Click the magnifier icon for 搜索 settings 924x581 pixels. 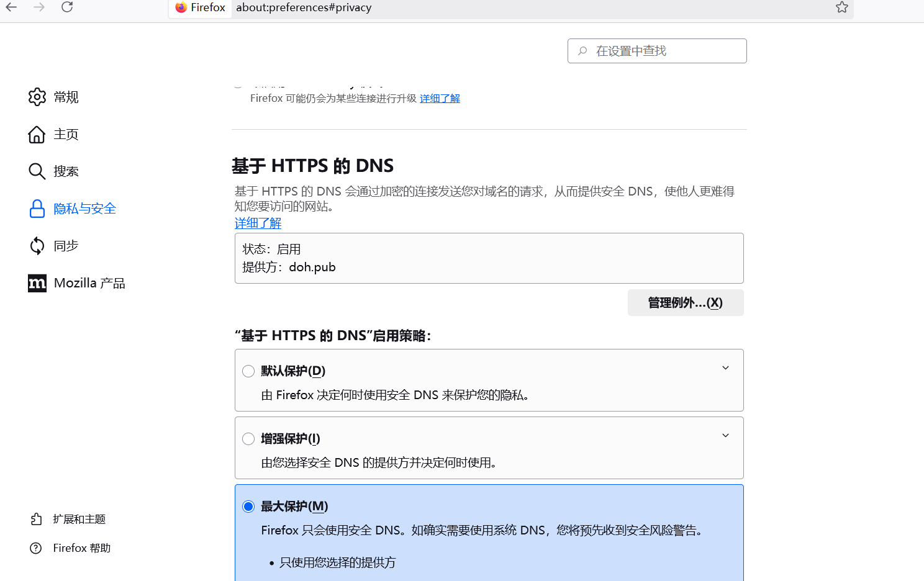37,171
